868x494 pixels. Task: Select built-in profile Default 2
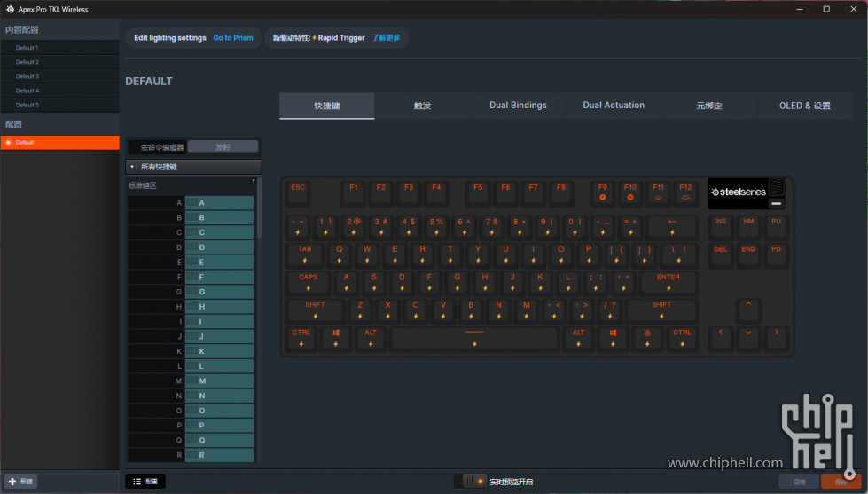coord(59,62)
